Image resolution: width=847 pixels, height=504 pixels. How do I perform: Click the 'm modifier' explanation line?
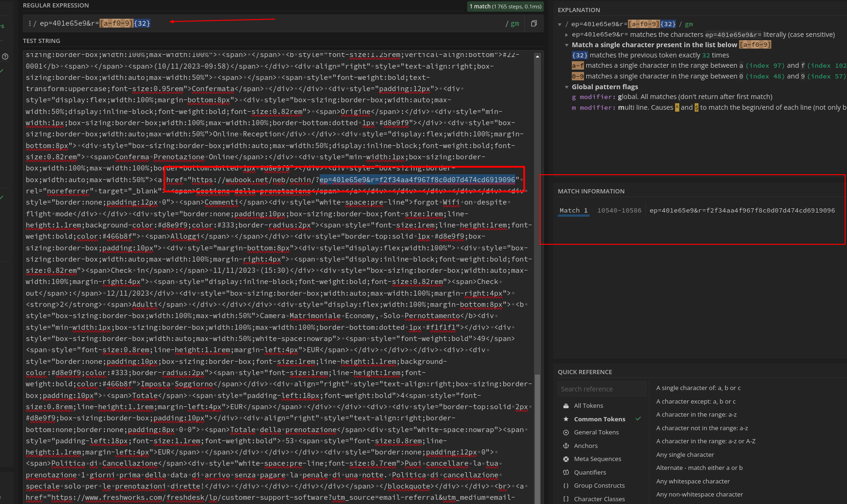coord(709,108)
